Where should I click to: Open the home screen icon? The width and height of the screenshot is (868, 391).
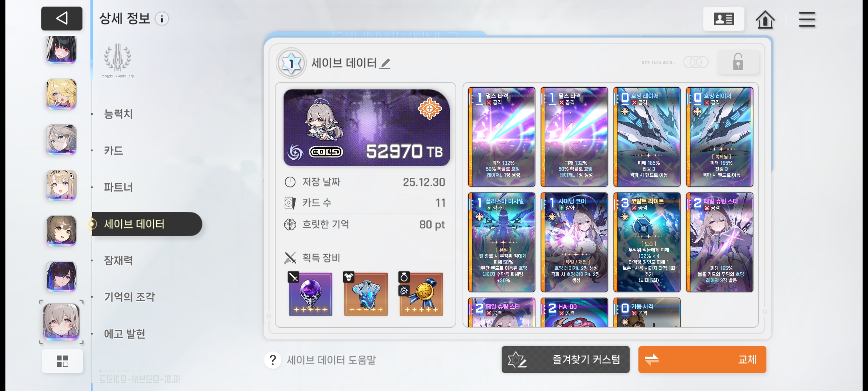765,19
